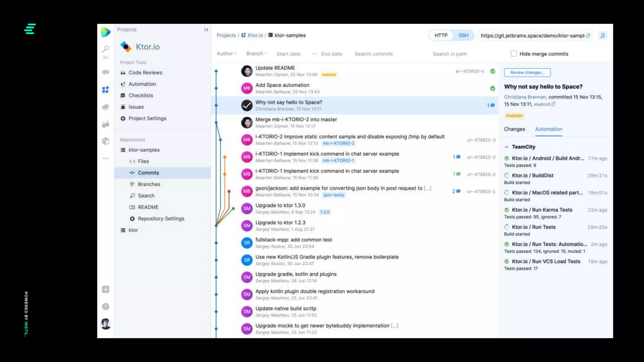Screen dimensions: 644x362
Task: Click the user avatar at sidebar bottom
Action: (x=106, y=324)
